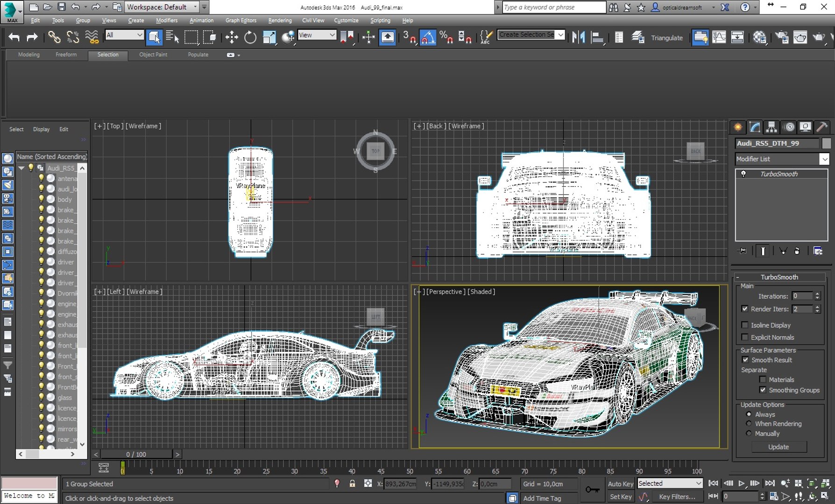Toggle the Angle Snap icon

coord(428,37)
